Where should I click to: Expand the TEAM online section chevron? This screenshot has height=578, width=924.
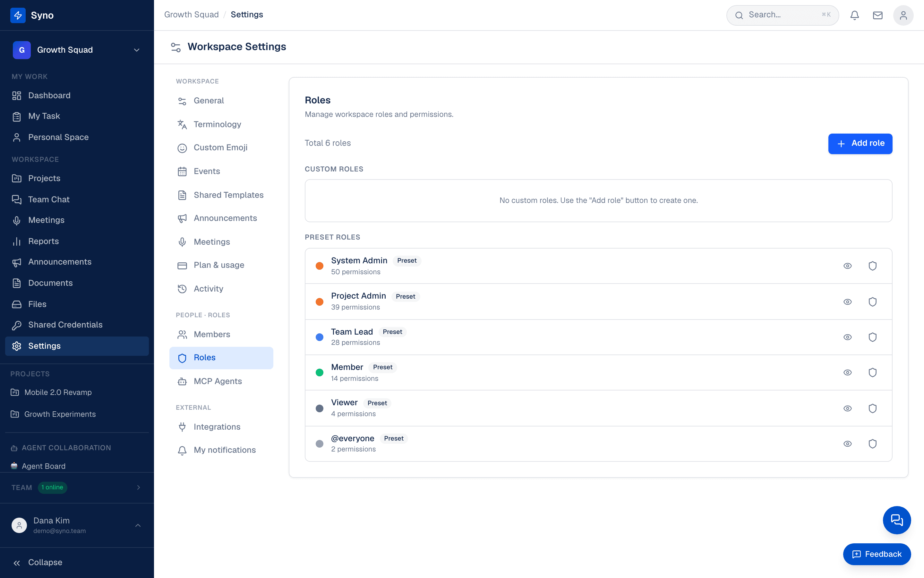click(x=138, y=487)
